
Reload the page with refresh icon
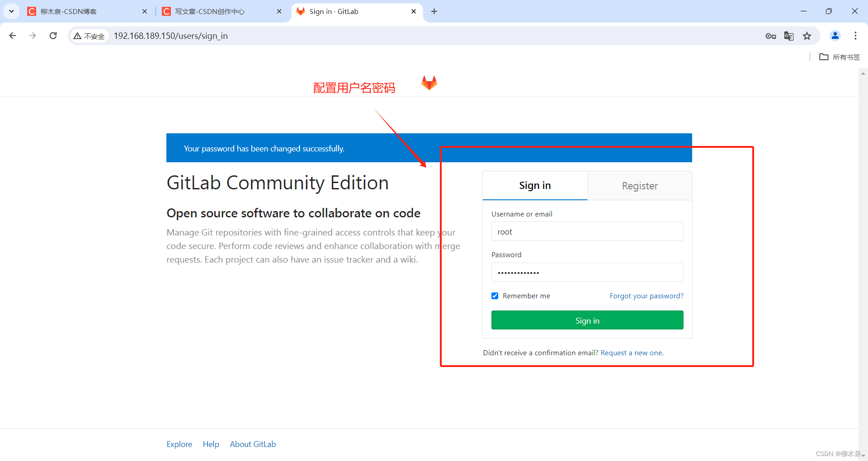[53, 36]
